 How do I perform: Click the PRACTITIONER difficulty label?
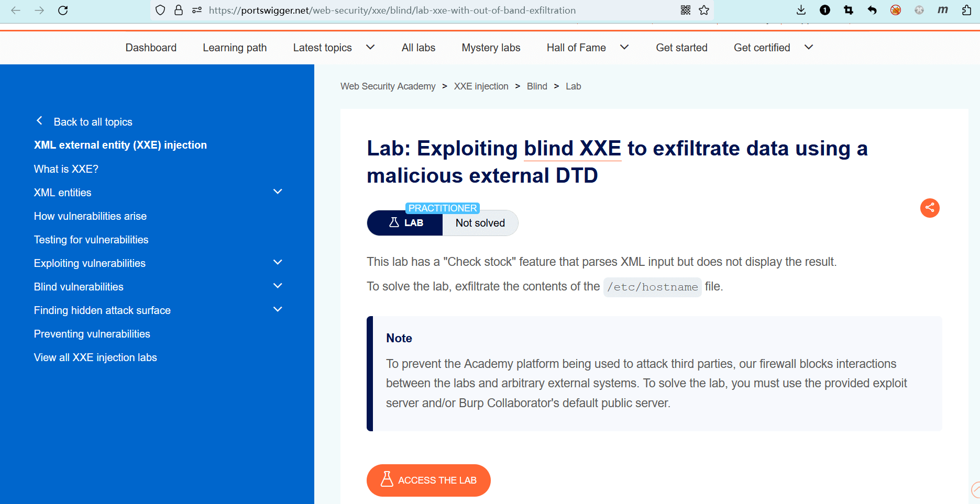[443, 208]
